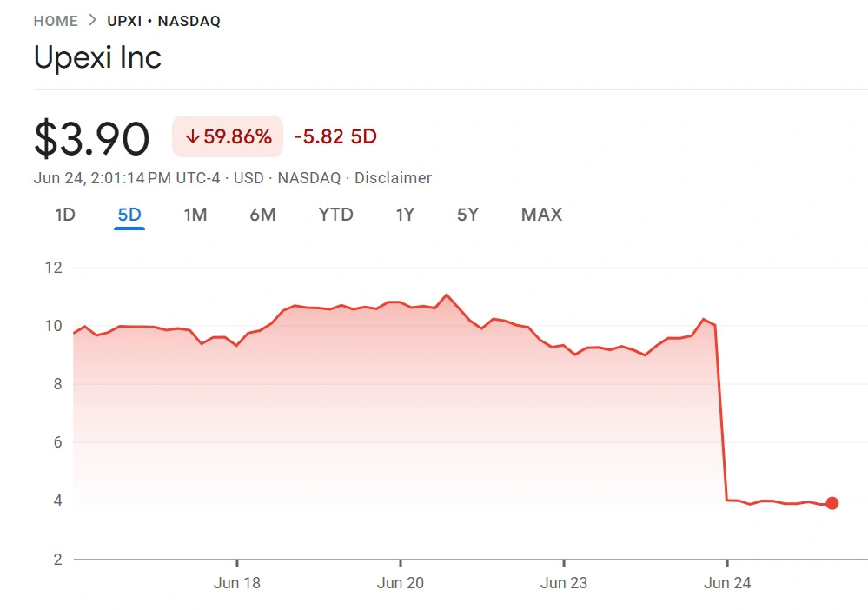The image size is (868, 610).
Task: Click the red dot marking the latest price
Action: 832,502
